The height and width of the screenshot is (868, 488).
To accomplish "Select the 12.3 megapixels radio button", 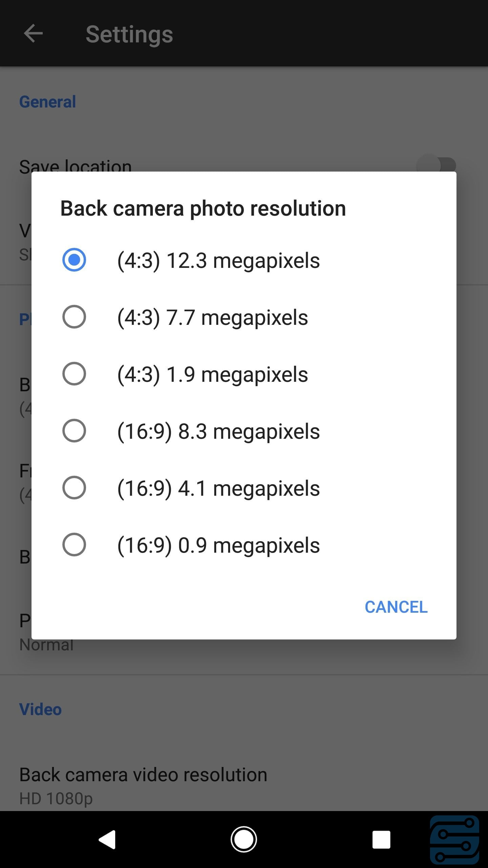I will [x=74, y=260].
